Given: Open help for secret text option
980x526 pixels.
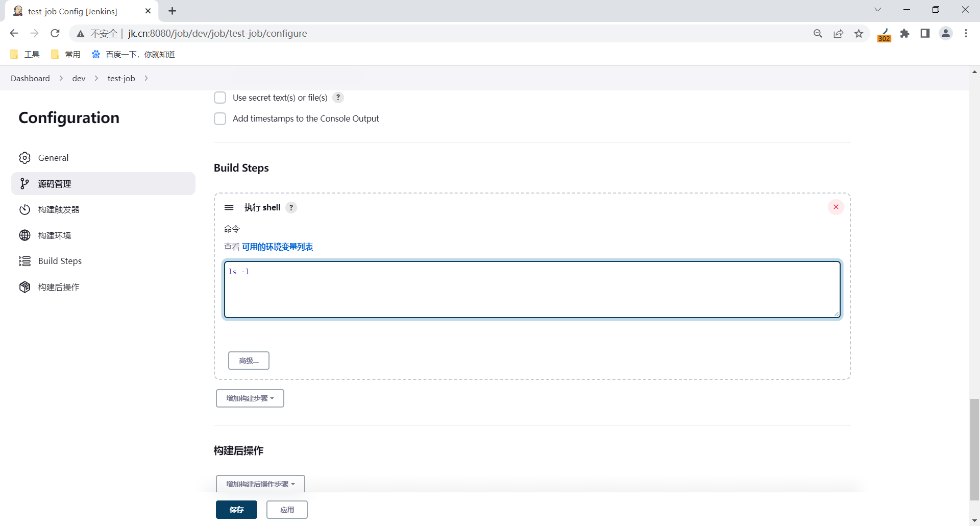Looking at the screenshot, I should (x=338, y=98).
